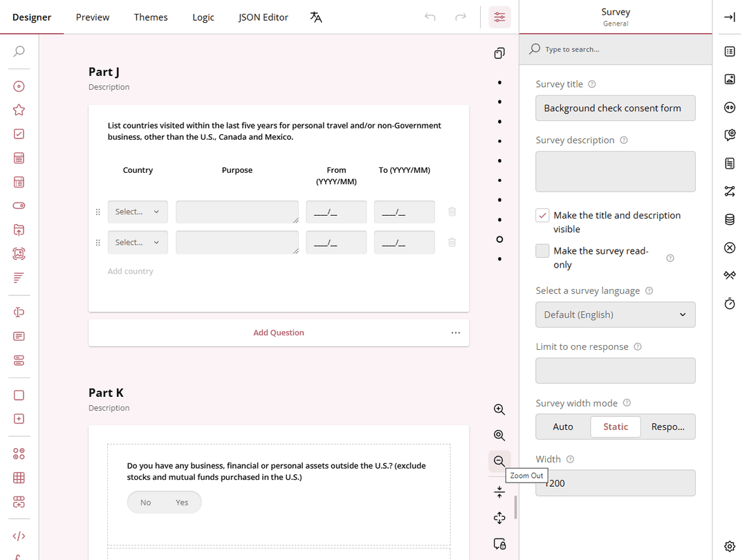Image resolution: width=747 pixels, height=560 pixels.
Task: Select the Checkboxes toolbox icon
Action: point(19,134)
